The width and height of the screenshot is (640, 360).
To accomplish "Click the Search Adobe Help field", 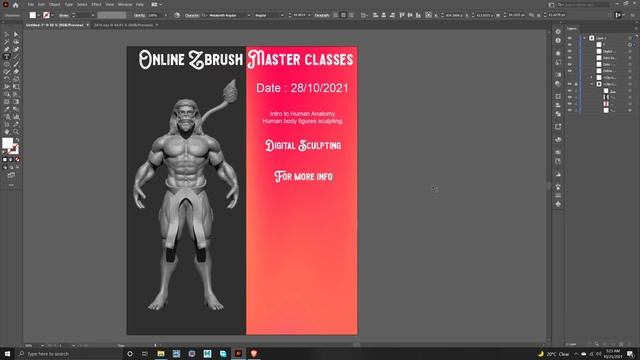I will tap(583, 4).
